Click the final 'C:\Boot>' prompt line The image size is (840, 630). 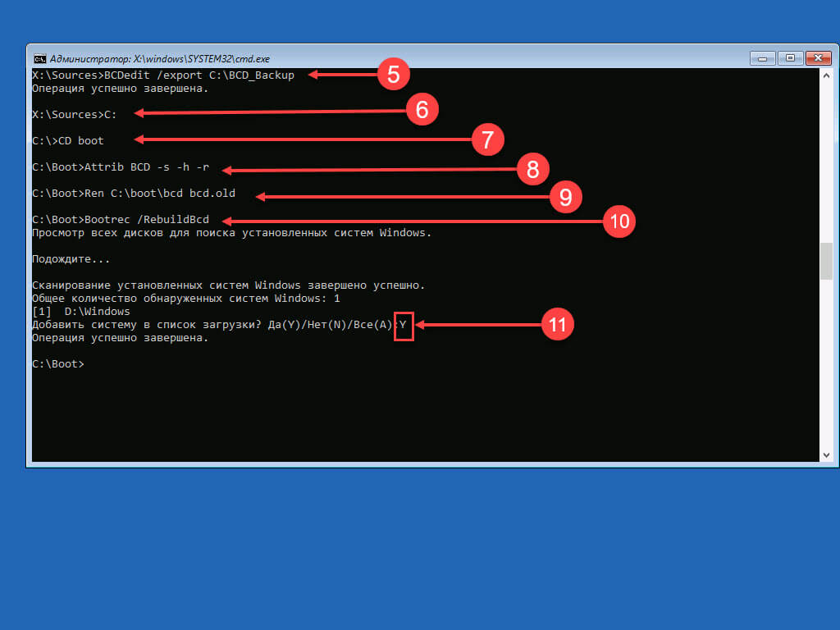[x=58, y=363]
